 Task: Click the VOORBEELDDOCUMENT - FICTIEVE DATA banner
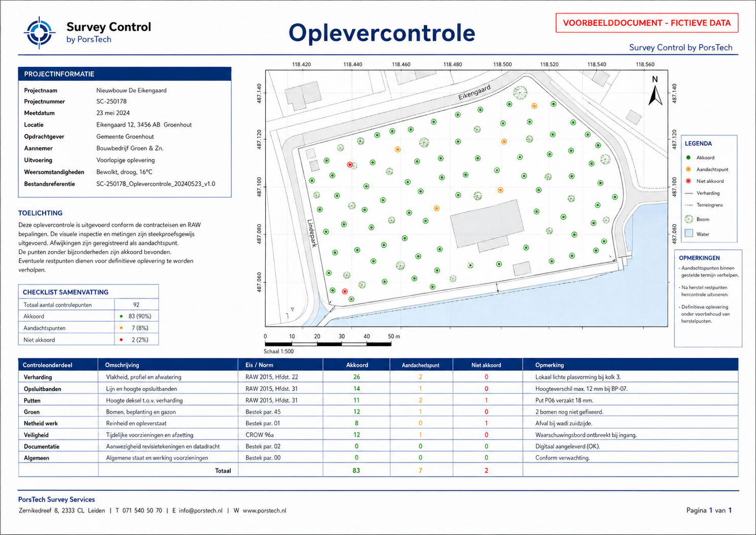(646, 23)
